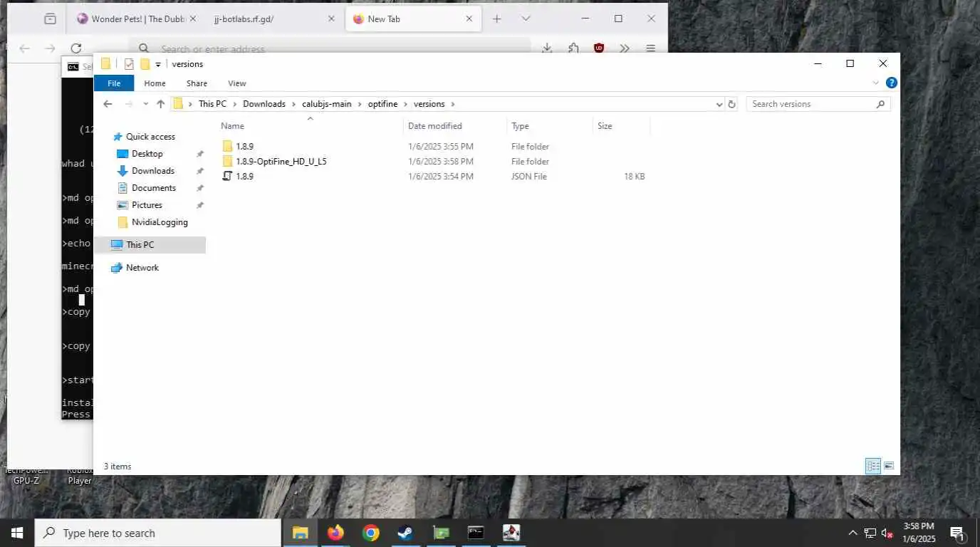This screenshot has height=547, width=980.
Task: List all Firefox tabs dropdown
Action: tap(526, 19)
